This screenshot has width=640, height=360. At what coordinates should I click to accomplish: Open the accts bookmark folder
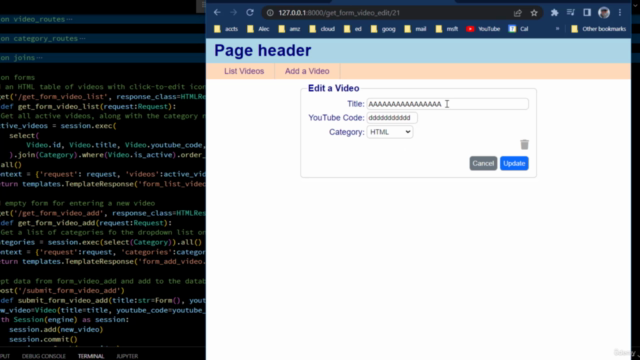pyautogui.click(x=226, y=29)
